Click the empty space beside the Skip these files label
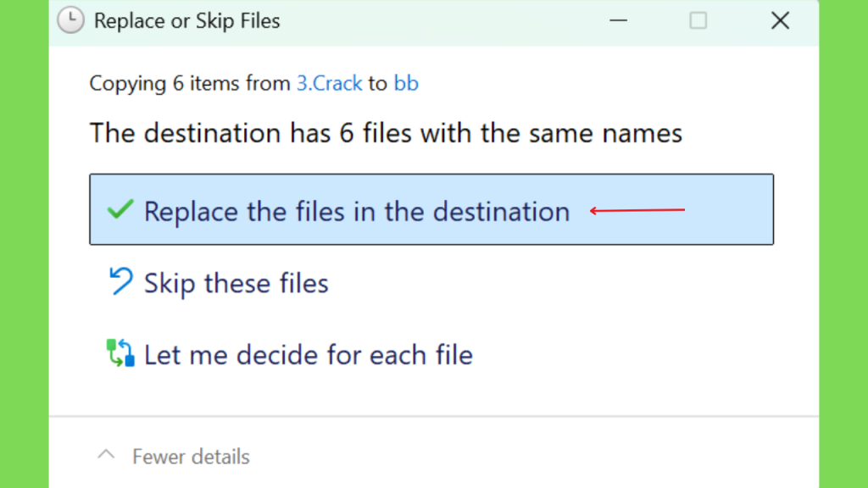Screen dimensions: 868x488 click(x=551, y=283)
